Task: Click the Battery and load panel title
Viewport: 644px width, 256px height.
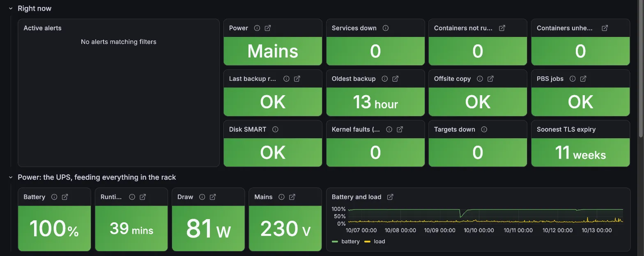Action: 356,197
